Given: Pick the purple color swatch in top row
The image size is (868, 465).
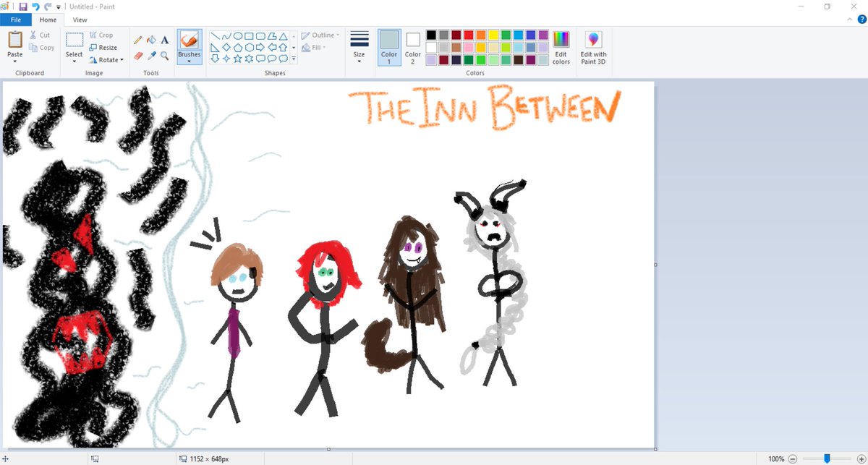Looking at the screenshot, I should pos(543,35).
